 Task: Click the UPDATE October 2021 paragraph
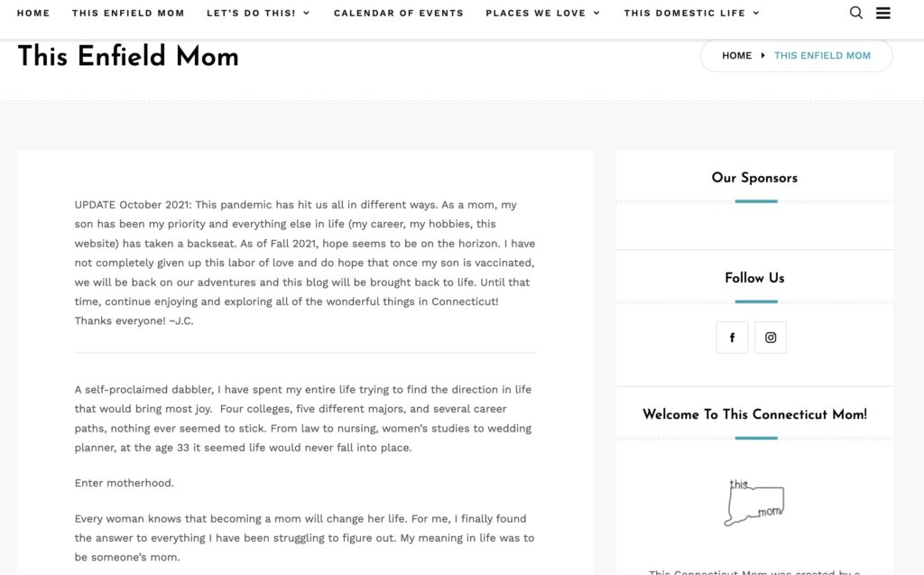point(304,263)
